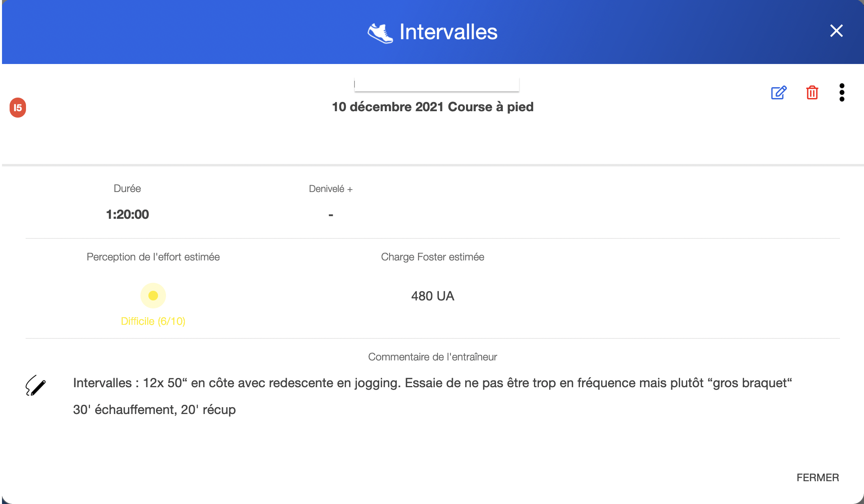Image resolution: width=864 pixels, height=504 pixels.
Task: Click the empty field above the date
Action: tap(436, 84)
